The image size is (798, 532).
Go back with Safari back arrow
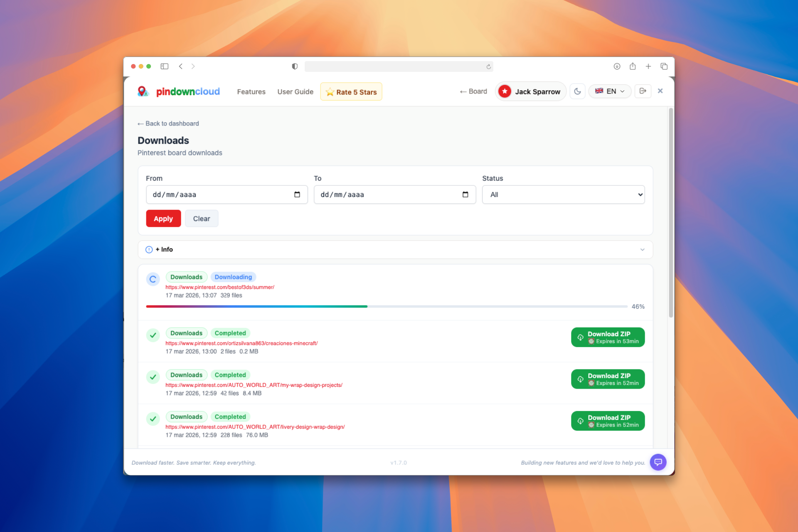click(x=180, y=66)
